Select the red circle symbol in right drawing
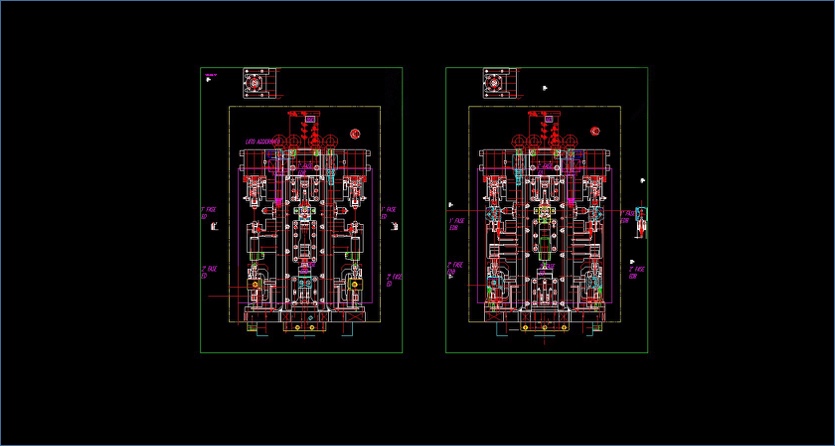 595,131
